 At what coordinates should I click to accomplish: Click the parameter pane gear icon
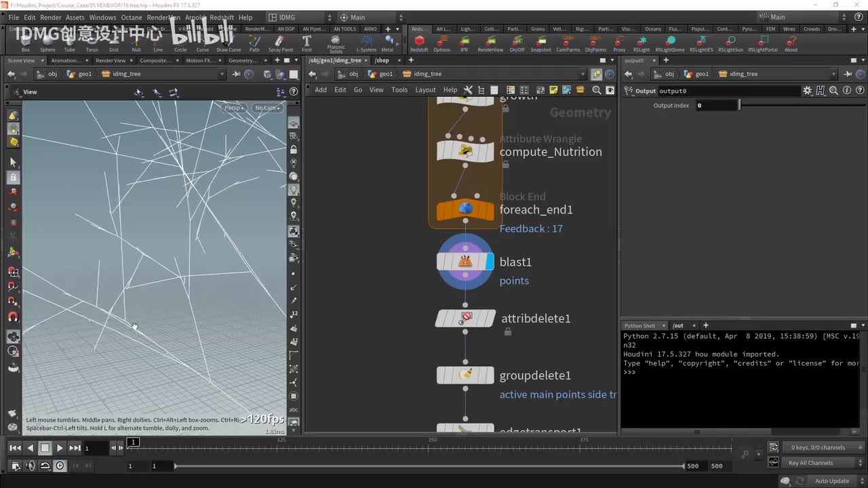tap(807, 91)
